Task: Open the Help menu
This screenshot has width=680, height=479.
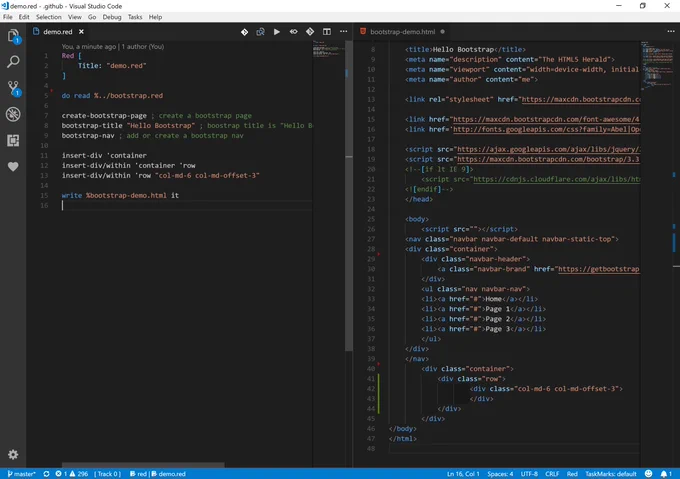Action: coord(155,17)
